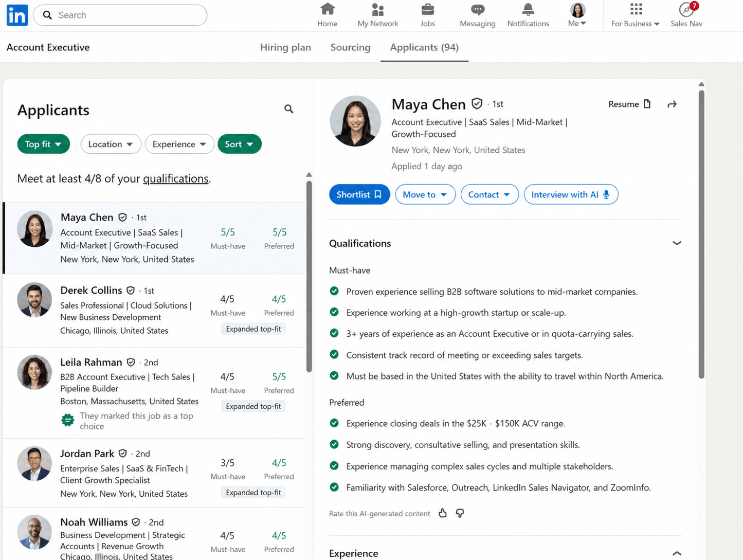Click checkmark for high-growth startup experience

tap(334, 312)
